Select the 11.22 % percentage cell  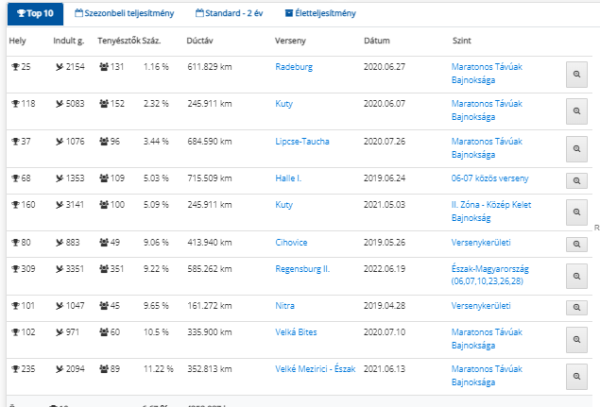tap(158, 369)
